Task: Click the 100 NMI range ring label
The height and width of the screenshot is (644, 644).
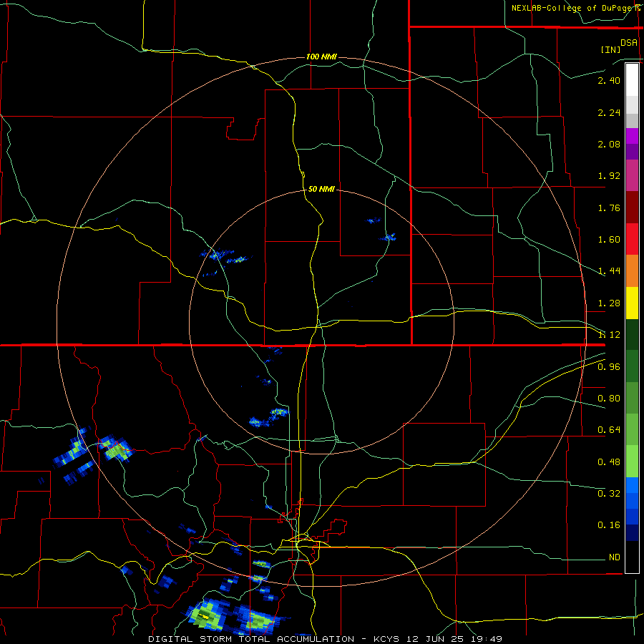Action: pyautogui.click(x=321, y=57)
